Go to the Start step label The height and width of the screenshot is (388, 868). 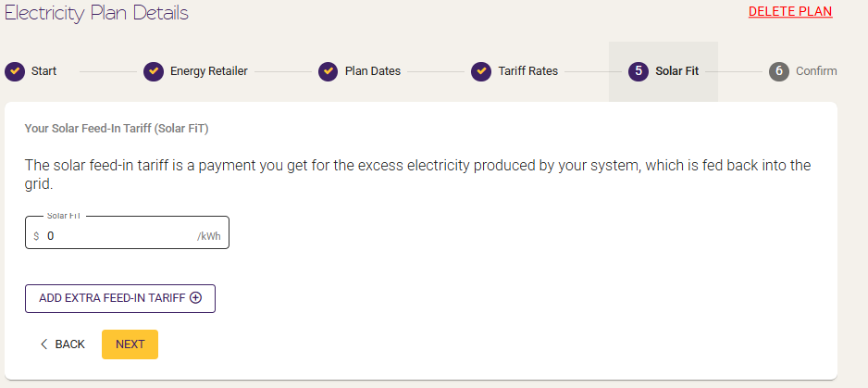(x=43, y=71)
